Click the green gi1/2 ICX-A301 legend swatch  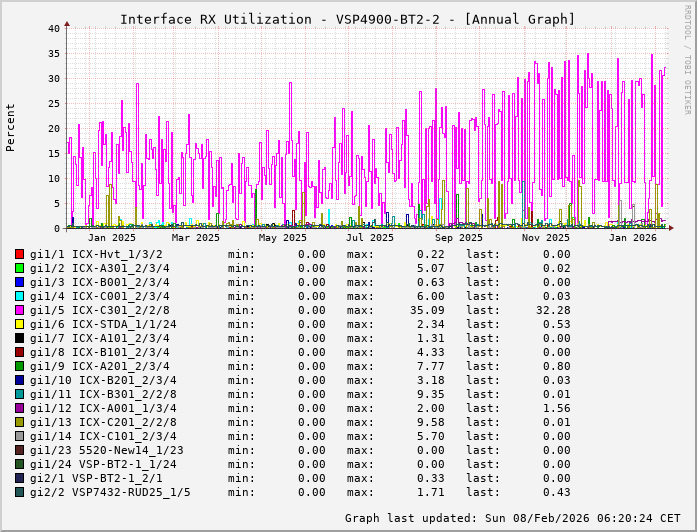pyautogui.click(x=19, y=268)
